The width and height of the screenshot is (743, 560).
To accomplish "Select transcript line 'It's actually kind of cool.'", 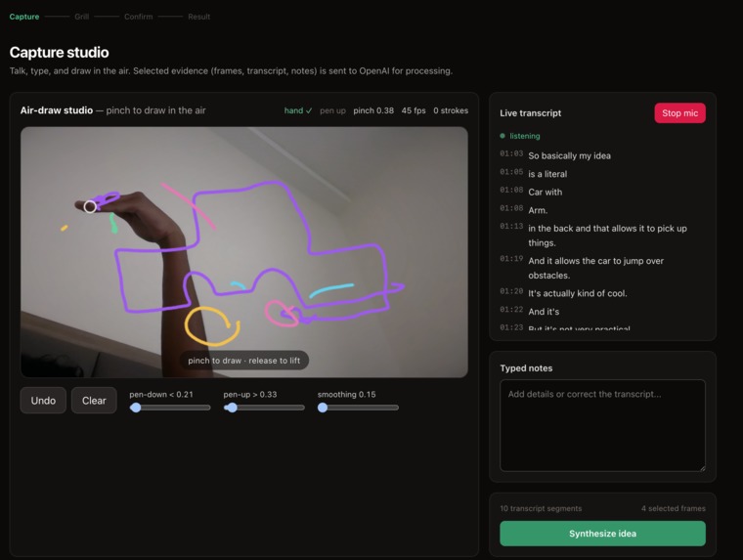I will click(x=577, y=293).
